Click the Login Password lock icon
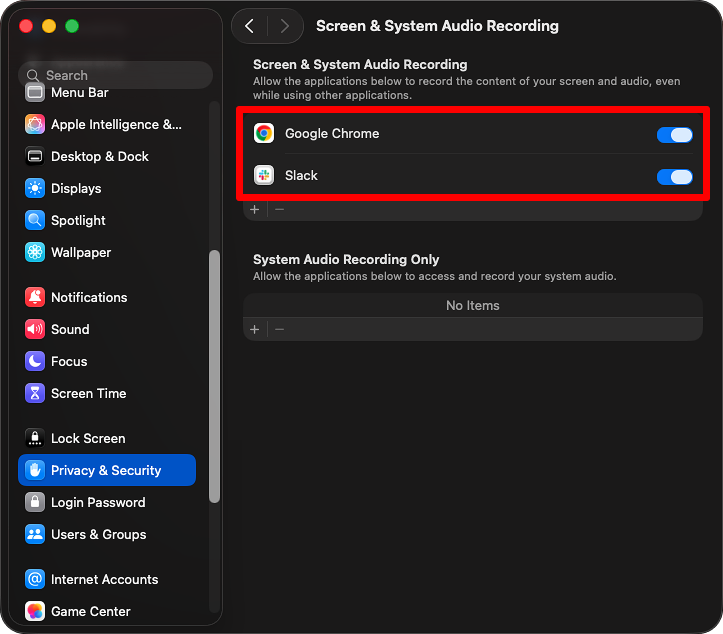 coord(35,502)
